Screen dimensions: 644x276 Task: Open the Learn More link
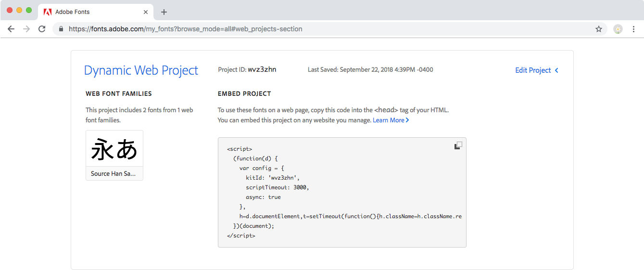pos(391,120)
